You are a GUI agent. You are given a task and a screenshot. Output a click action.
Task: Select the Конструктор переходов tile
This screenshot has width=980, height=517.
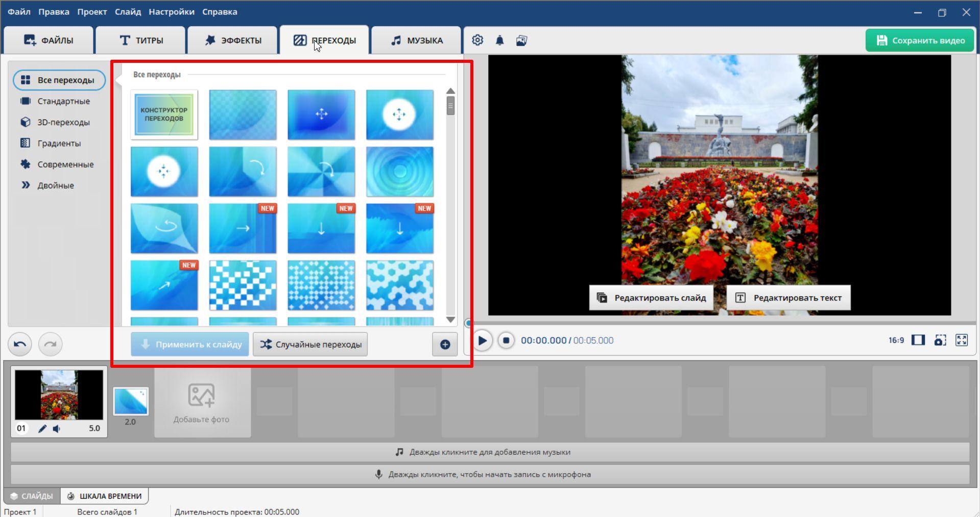[164, 114]
